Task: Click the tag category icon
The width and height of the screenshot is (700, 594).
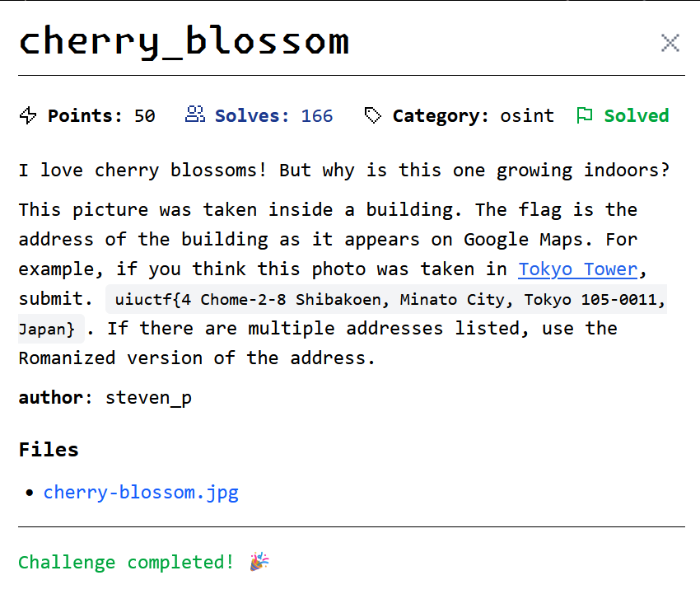Action: click(x=372, y=115)
